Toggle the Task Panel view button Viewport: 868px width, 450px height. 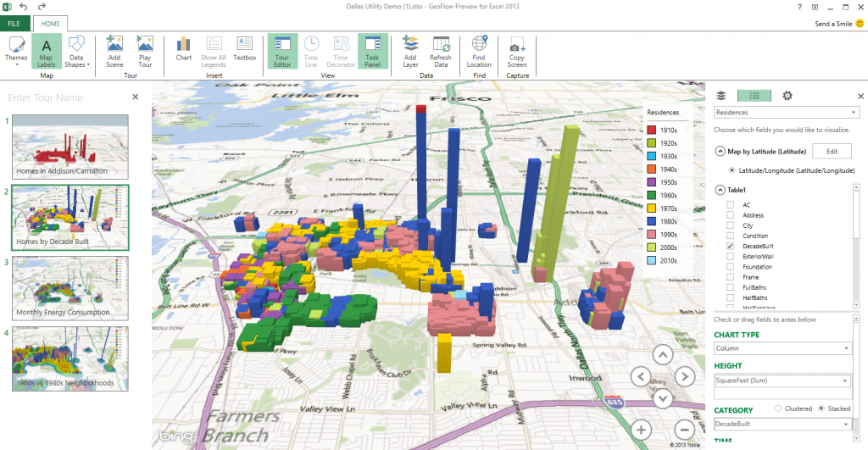(373, 52)
